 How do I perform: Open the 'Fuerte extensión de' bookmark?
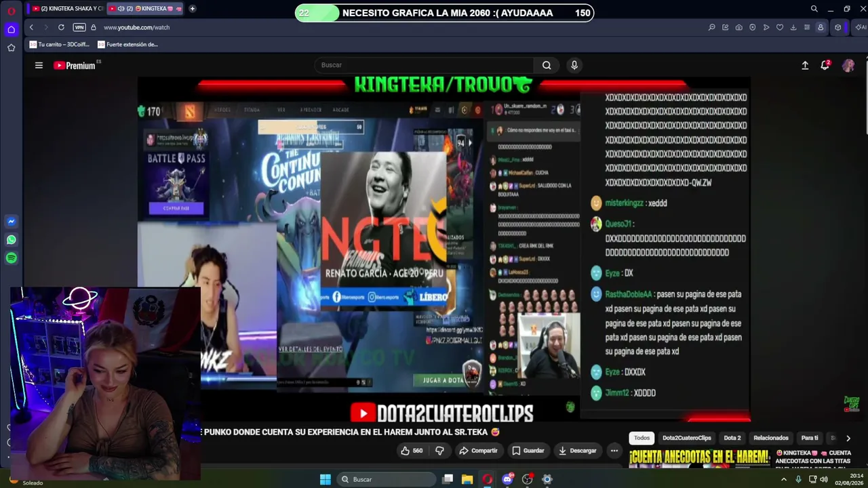128,45
